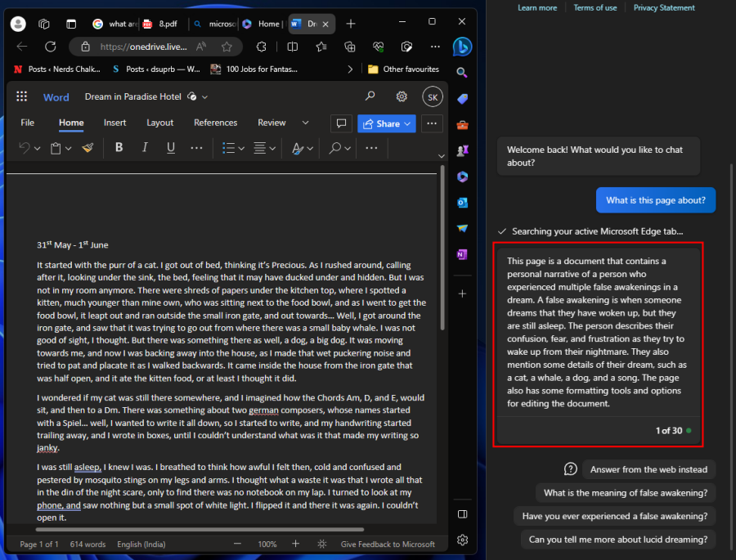This screenshot has height=560, width=736.
Task: Click 'Answer from the web instead'
Action: (648, 469)
